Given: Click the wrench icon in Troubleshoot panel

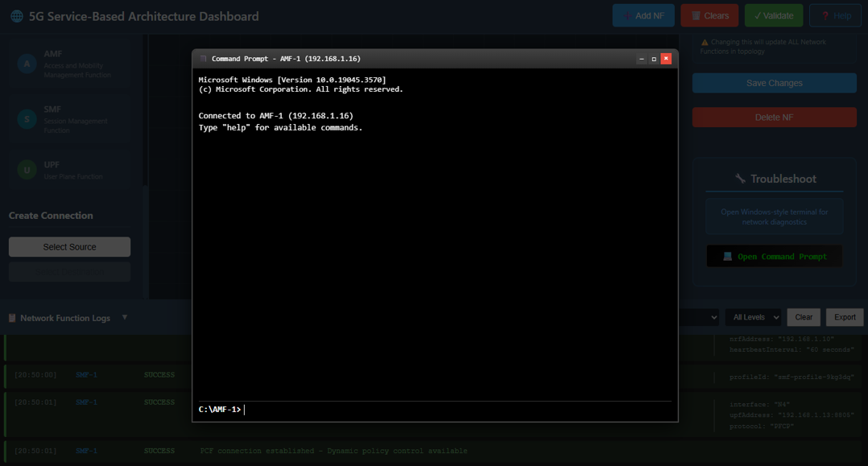Looking at the screenshot, I should pyautogui.click(x=742, y=178).
